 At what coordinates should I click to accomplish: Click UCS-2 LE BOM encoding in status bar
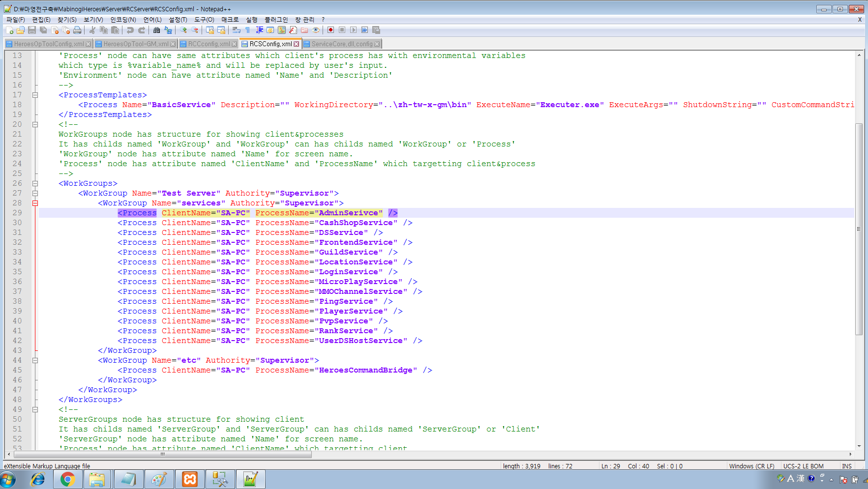(x=803, y=466)
